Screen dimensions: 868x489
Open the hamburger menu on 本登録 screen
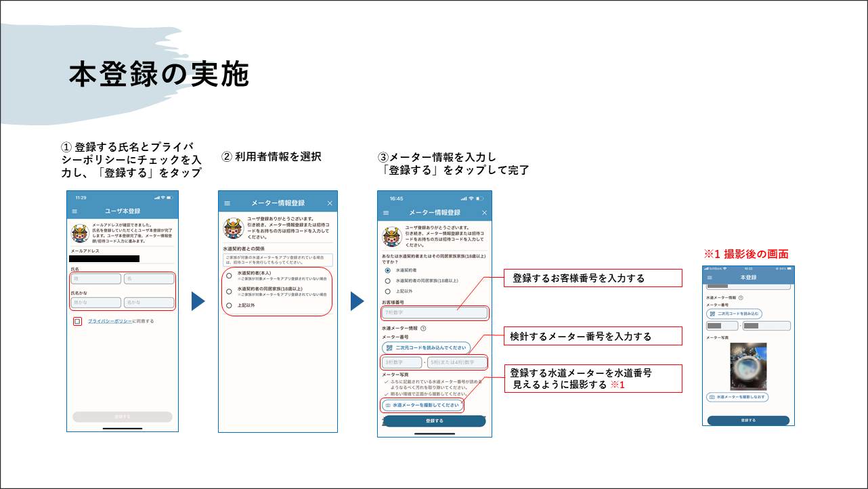(x=710, y=278)
